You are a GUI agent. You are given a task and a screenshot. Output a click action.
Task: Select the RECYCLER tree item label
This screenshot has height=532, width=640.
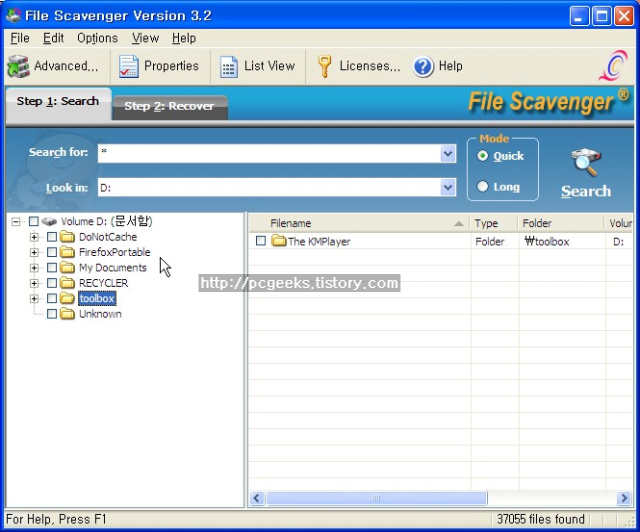click(x=103, y=283)
